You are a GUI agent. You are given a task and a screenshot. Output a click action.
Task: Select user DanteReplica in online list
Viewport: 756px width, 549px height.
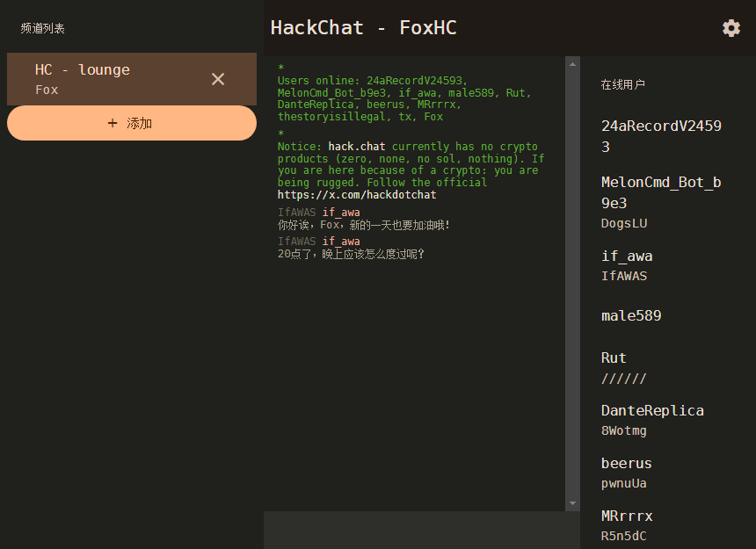[652, 410]
